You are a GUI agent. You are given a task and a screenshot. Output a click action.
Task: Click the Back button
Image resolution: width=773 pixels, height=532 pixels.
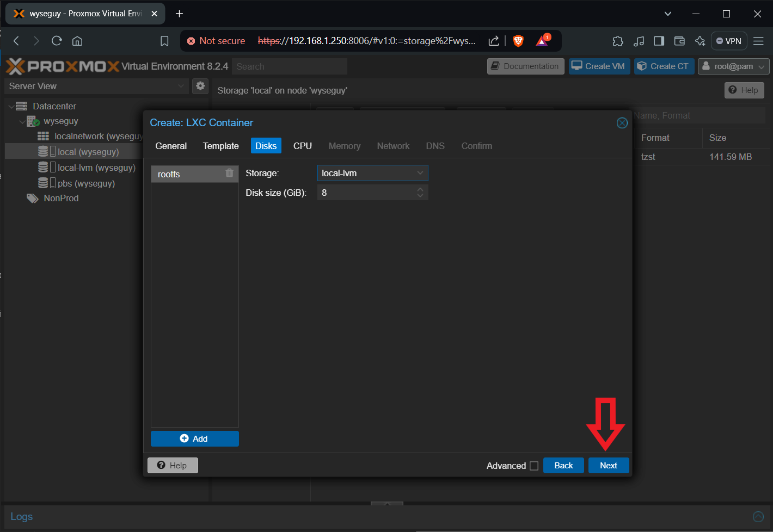pyautogui.click(x=563, y=466)
